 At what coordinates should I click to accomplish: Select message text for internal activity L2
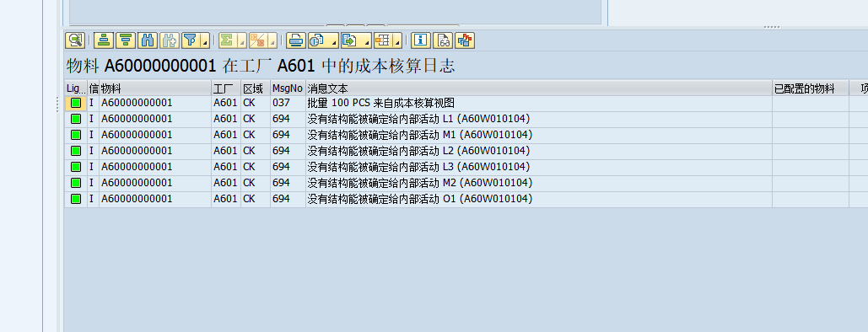pyautogui.click(x=419, y=151)
